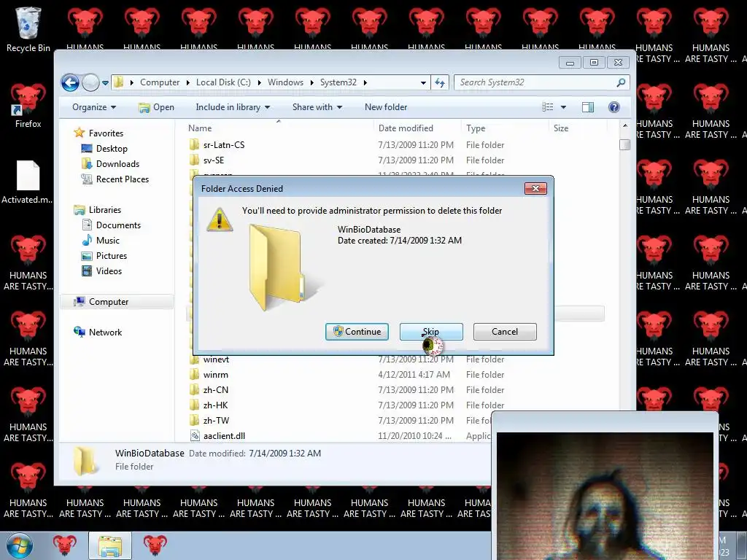Open the Include in library menu

click(233, 107)
